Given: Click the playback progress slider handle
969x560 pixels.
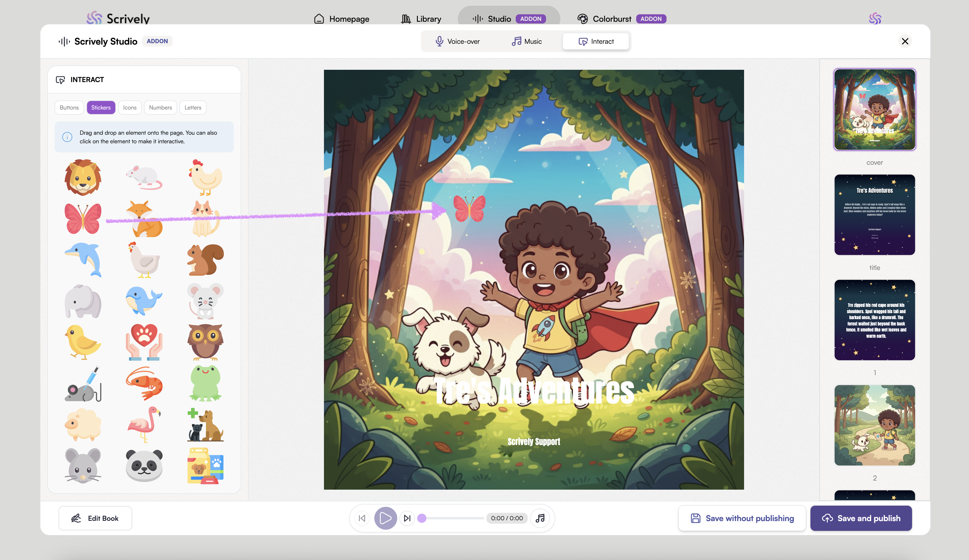Looking at the screenshot, I should (x=422, y=518).
